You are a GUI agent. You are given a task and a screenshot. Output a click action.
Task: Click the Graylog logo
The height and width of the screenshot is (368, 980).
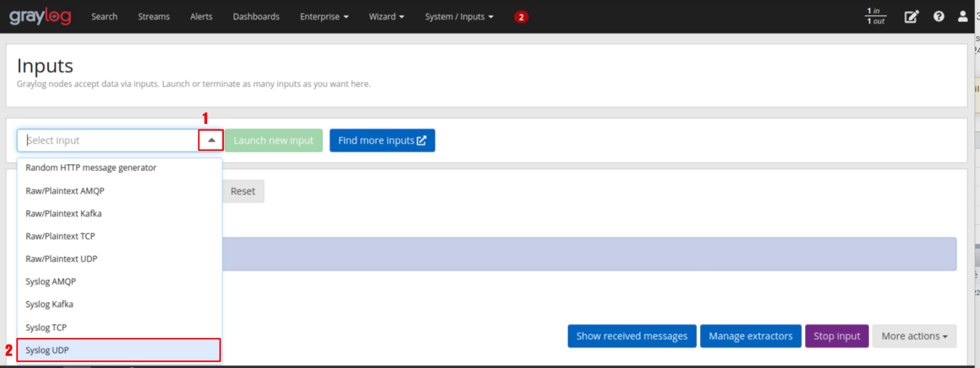pos(40,16)
